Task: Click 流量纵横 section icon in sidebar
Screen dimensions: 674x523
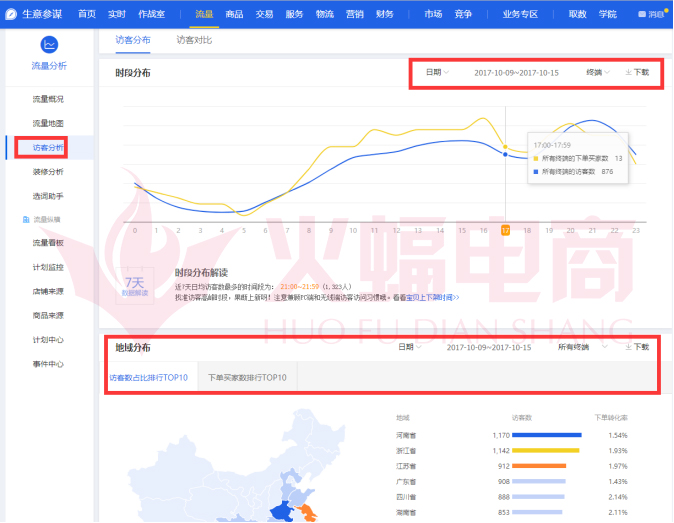Action: [x=26, y=218]
